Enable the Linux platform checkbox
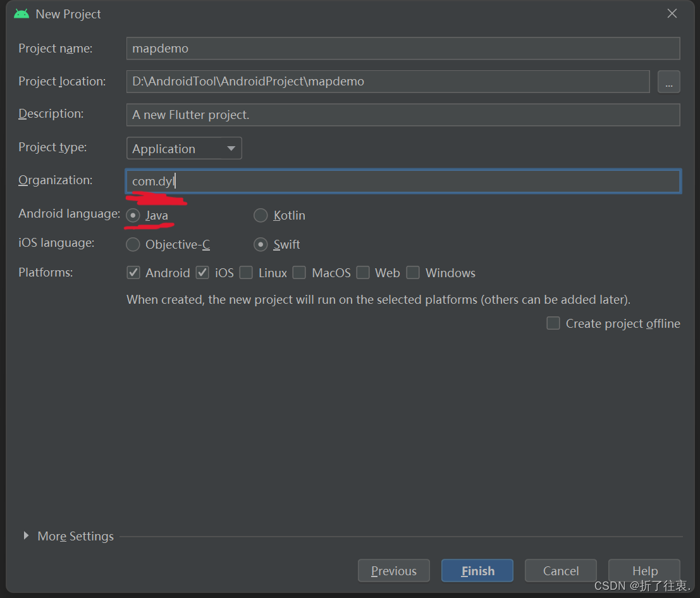700x598 pixels. point(246,273)
